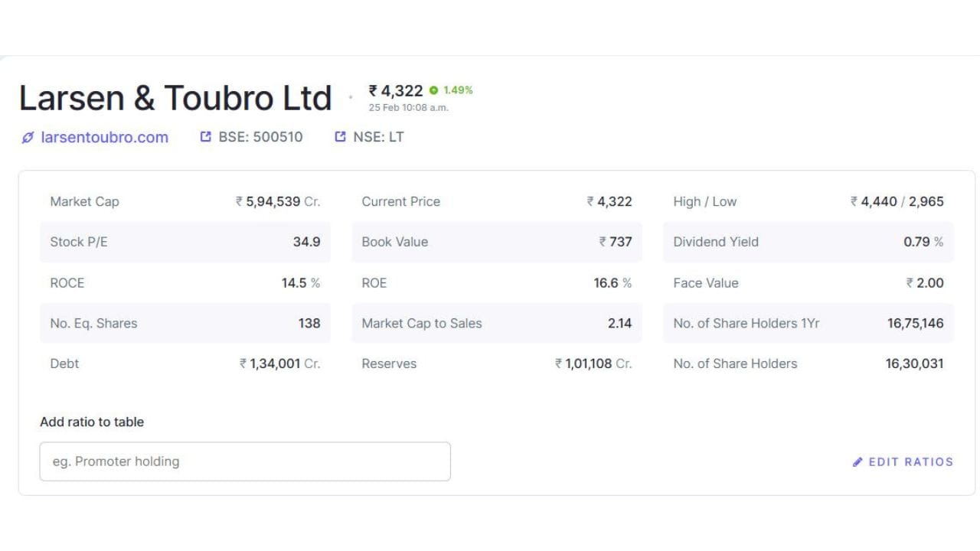Open the BSE: 500510 listing link
This screenshot has height=551, width=980.
coord(260,137)
